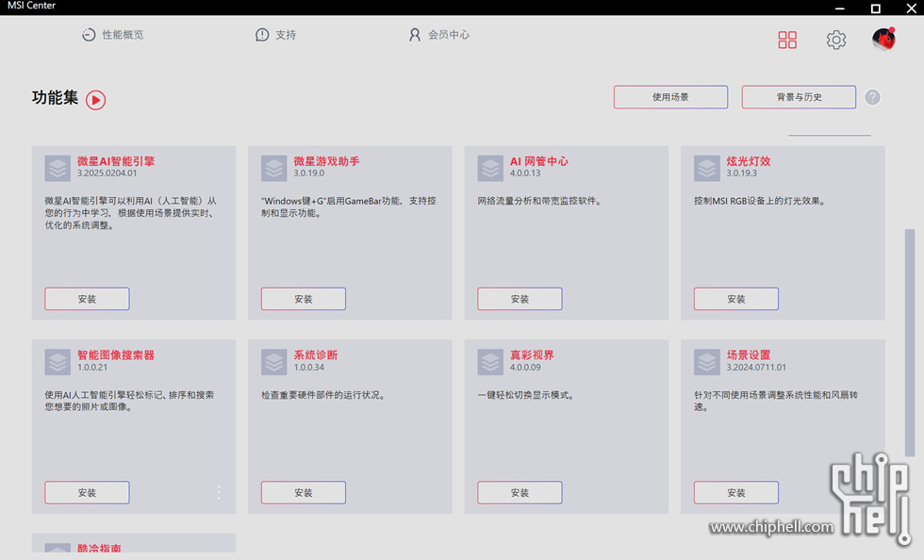
Task: Click description 网络流量分析和带宽监控软件
Action: (x=539, y=201)
